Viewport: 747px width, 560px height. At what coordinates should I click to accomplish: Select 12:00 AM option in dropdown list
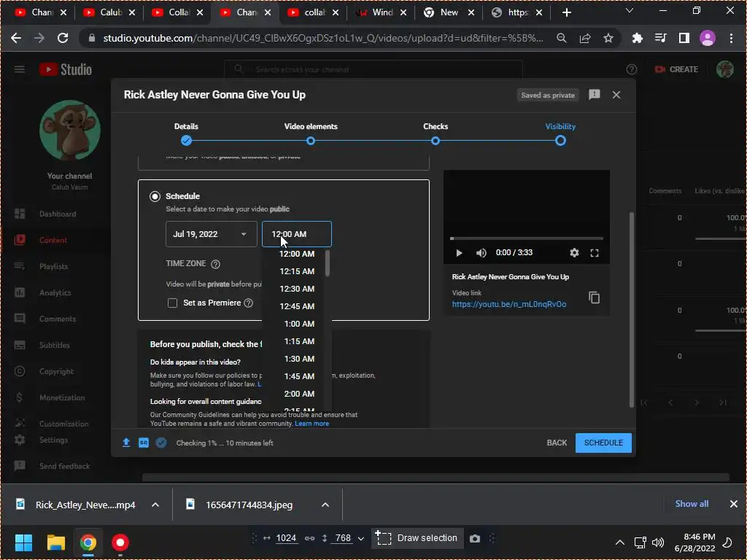297,254
